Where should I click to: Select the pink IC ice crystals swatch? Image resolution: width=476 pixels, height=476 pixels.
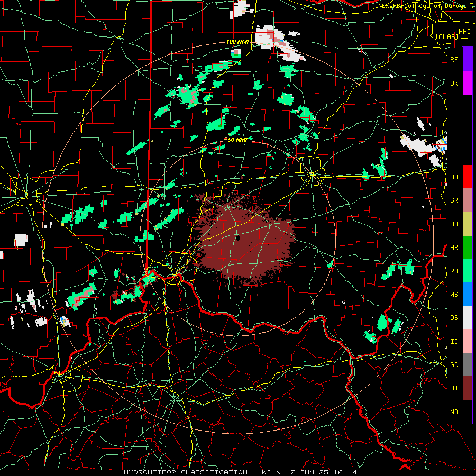coord(467,341)
